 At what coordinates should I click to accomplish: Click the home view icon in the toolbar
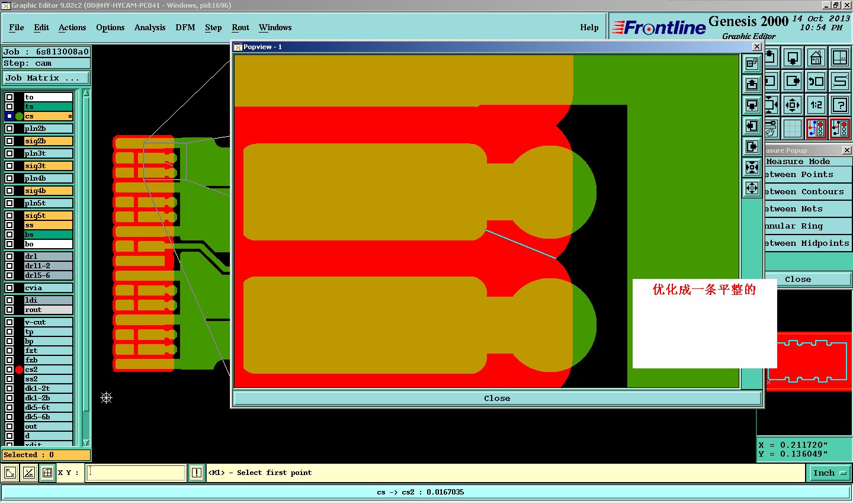click(816, 57)
